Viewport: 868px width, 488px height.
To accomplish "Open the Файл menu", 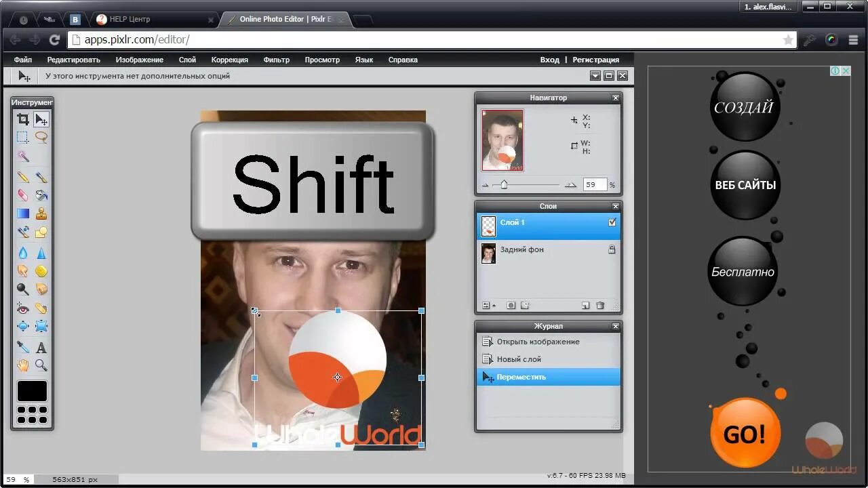I will click(x=23, y=60).
